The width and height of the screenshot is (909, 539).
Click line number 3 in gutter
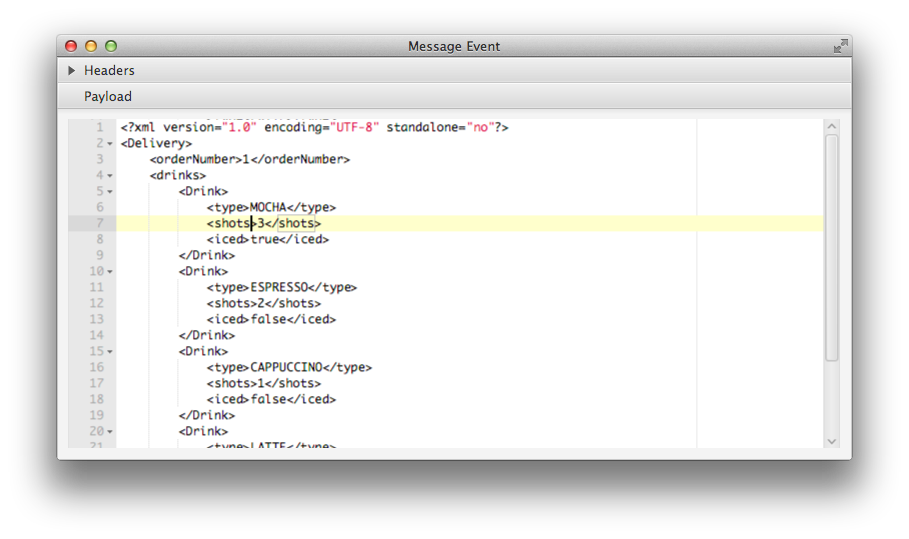tap(100, 159)
